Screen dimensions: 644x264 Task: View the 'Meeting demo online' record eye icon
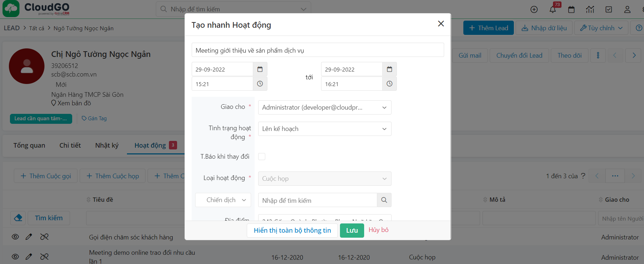coord(15,257)
